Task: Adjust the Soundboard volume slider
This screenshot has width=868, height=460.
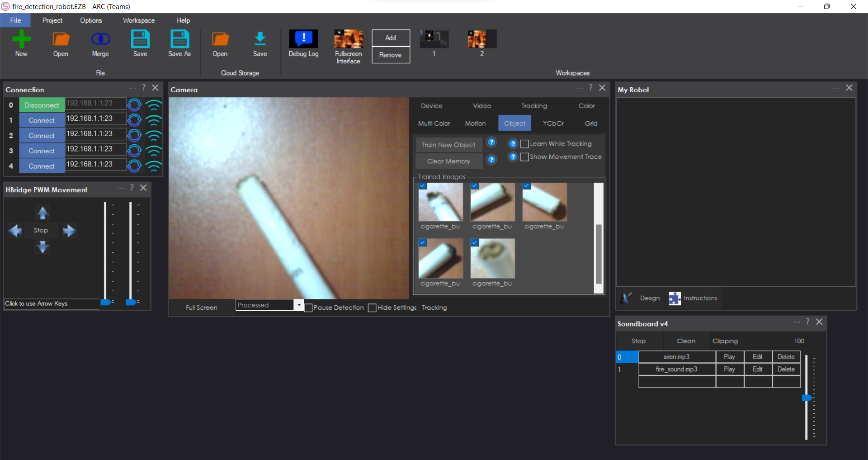Action: pyautogui.click(x=808, y=398)
